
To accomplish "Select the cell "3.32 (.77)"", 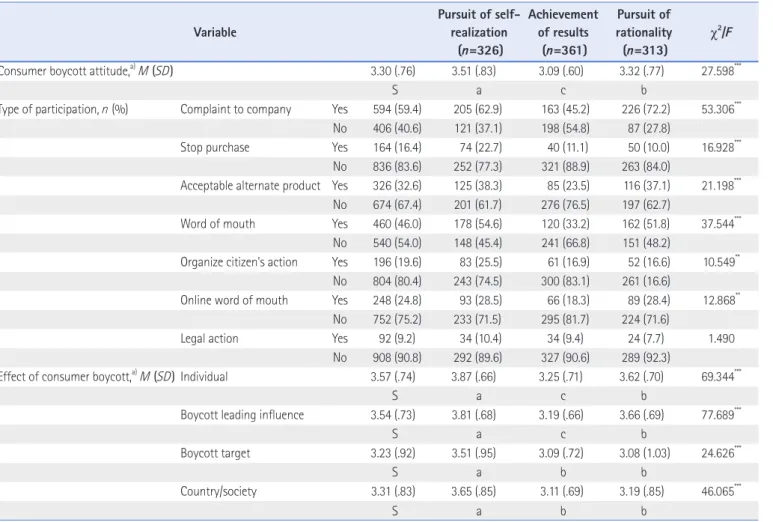I will tap(642, 71).
